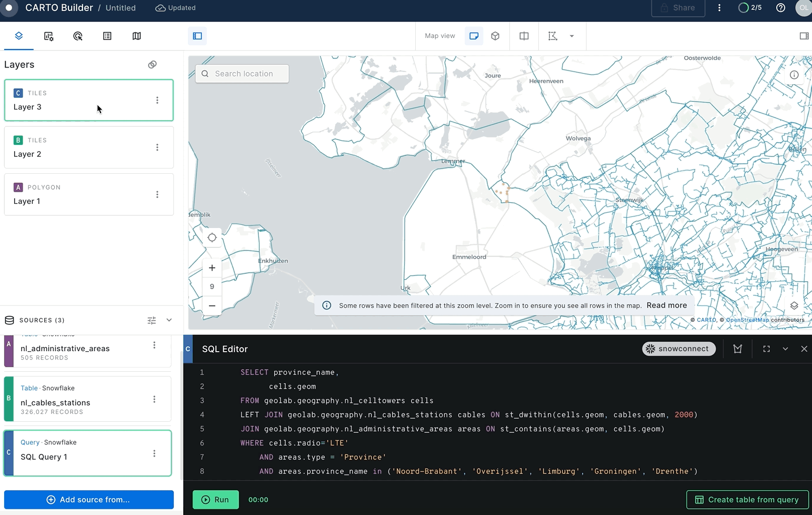Select the Interactions tool icon
The image size is (812, 515).
(78, 36)
